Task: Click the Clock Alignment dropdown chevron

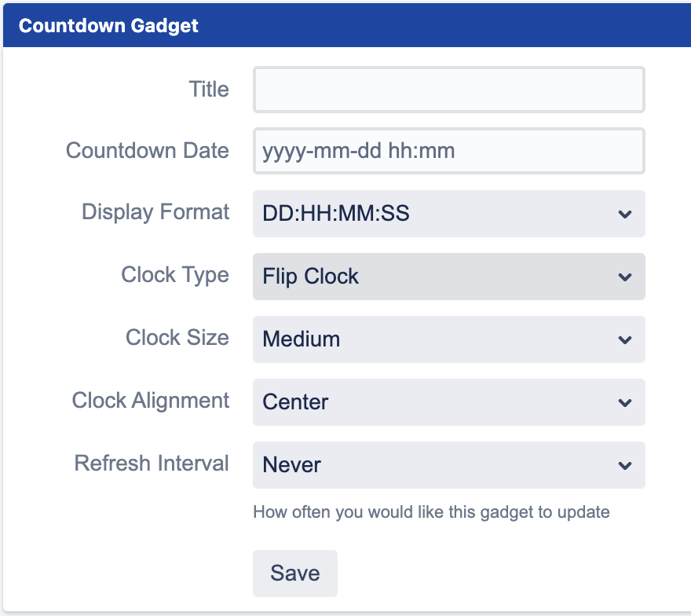Action: pos(624,402)
